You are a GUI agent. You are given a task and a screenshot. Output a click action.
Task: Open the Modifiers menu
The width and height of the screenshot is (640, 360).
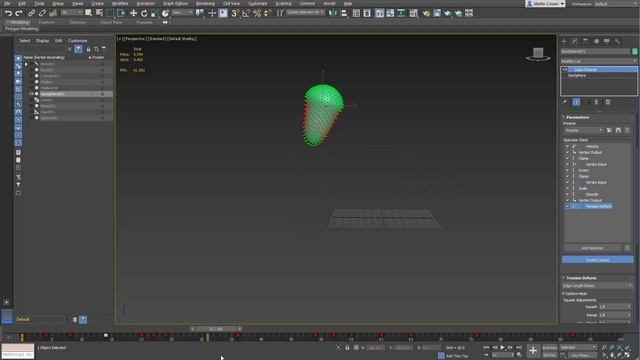click(120, 4)
